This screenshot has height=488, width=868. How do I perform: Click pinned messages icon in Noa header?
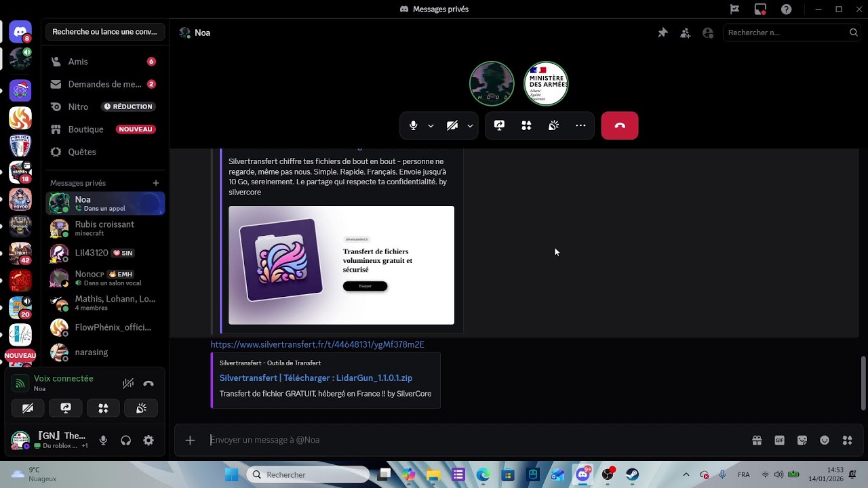(663, 33)
